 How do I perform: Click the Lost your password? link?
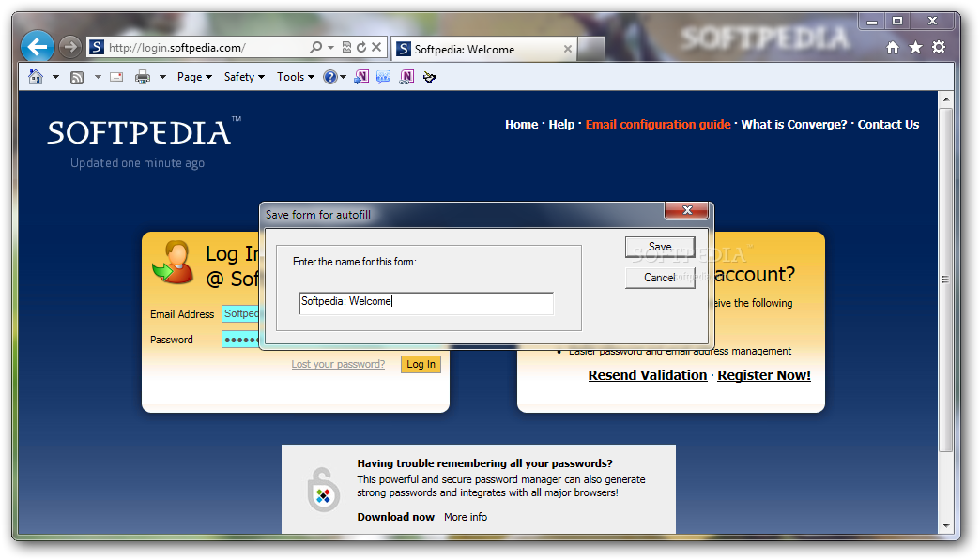[338, 364]
